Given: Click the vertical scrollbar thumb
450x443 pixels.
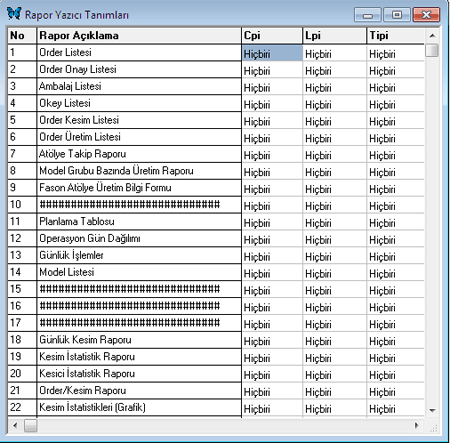Looking at the screenshot, I should pos(432,50).
